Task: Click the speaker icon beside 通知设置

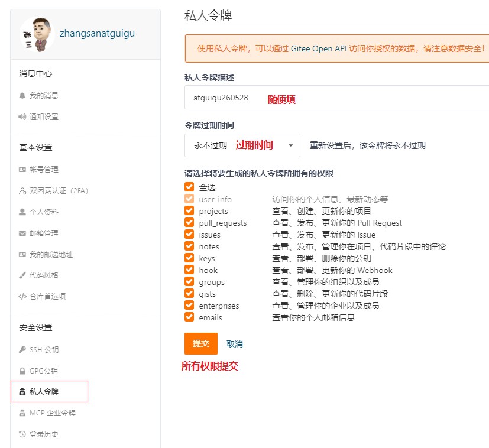Action: [22, 117]
